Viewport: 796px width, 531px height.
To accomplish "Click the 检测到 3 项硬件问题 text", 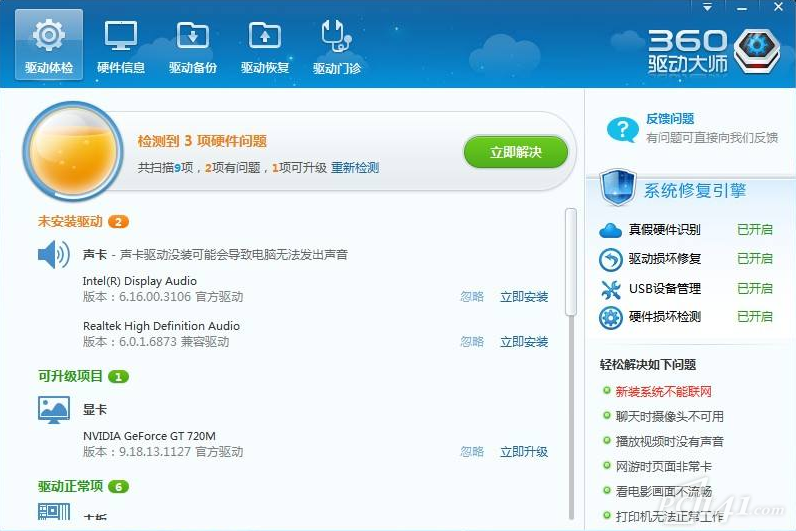I will tap(202, 141).
